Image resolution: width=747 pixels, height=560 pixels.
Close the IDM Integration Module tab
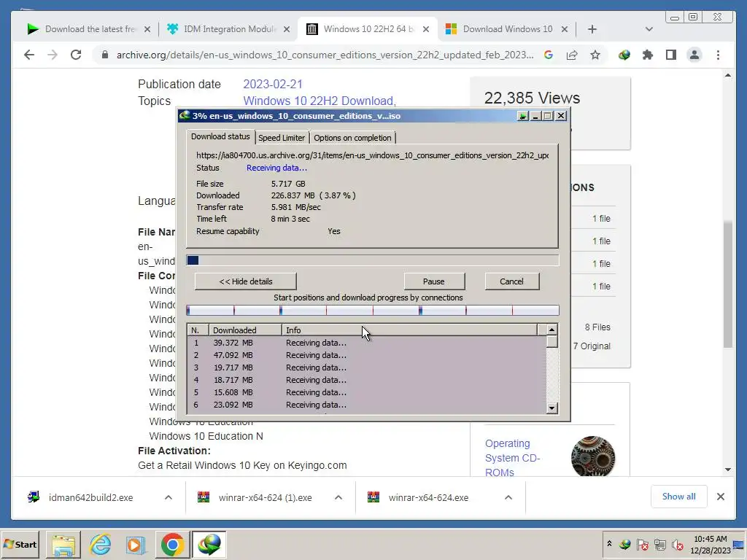286,29
